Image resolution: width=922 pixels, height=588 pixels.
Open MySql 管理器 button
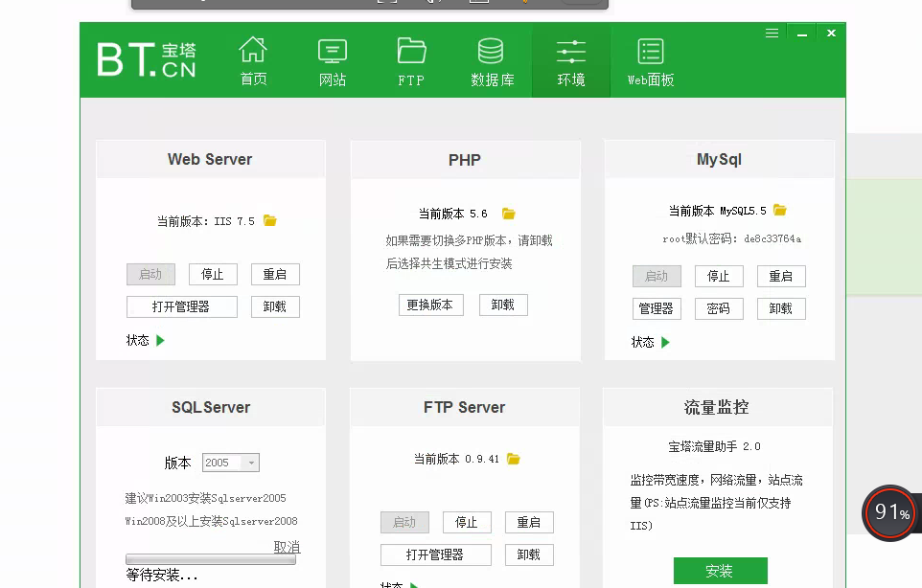pos(657,308)
